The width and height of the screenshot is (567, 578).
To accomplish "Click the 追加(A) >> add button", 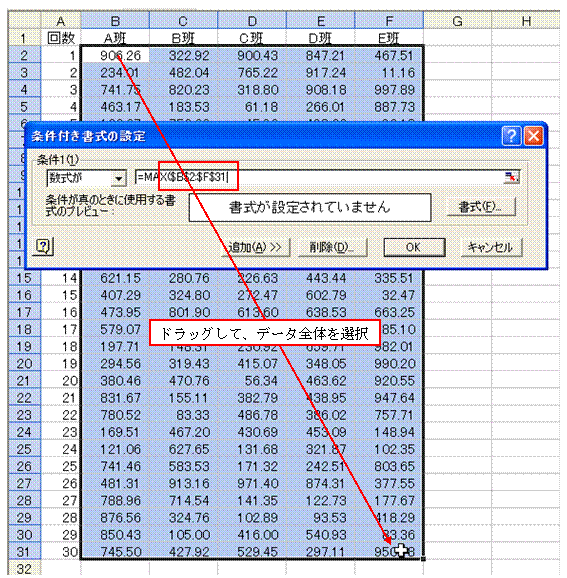I will tap(255, 247).
